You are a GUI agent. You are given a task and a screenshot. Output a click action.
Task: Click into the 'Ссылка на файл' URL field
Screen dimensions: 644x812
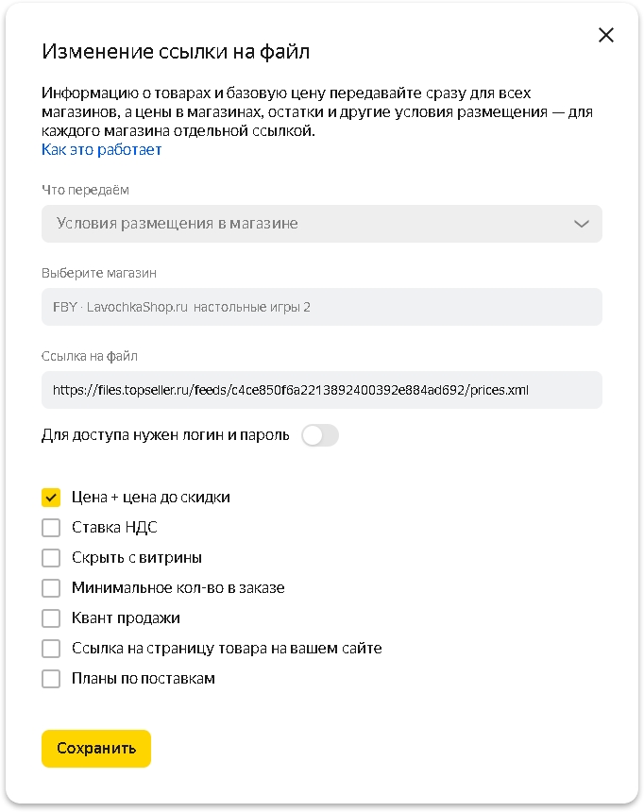(x=321, y=389)
